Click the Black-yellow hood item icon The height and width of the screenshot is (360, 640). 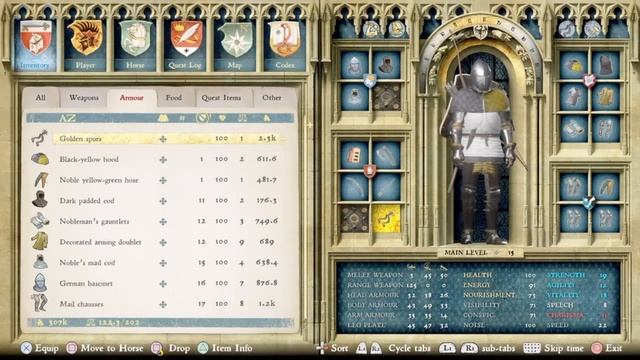coord(40,159)
